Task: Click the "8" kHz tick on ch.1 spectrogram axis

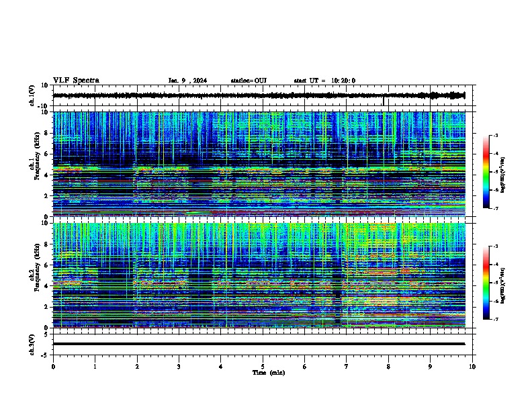Action: pos(46,133)
